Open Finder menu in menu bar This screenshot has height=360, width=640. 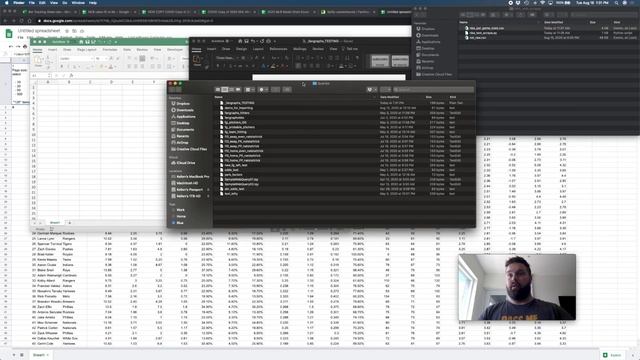coord(19,2)
